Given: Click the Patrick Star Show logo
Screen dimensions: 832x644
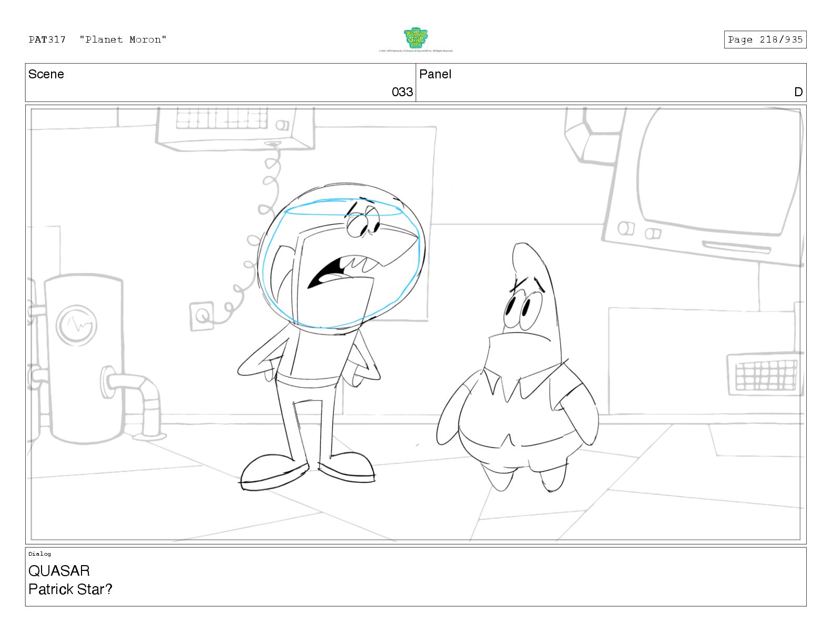Looking at the screenshot, I should point(415,38).
